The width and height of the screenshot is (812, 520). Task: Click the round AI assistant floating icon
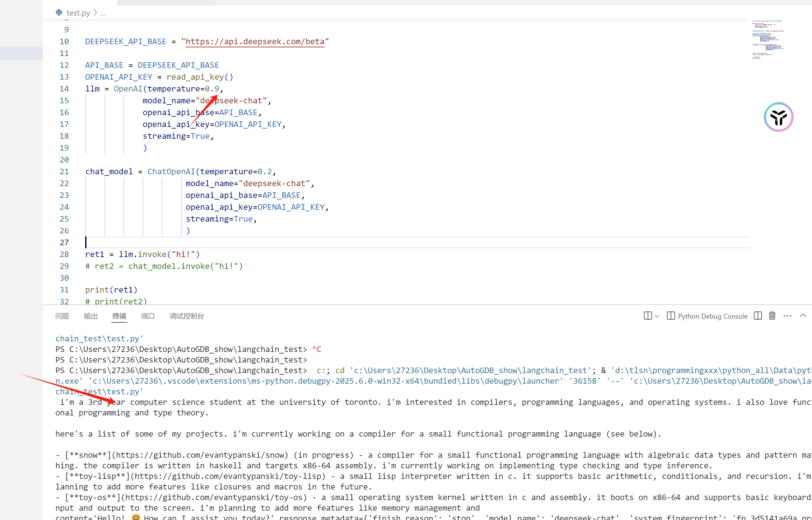[778, 117]
